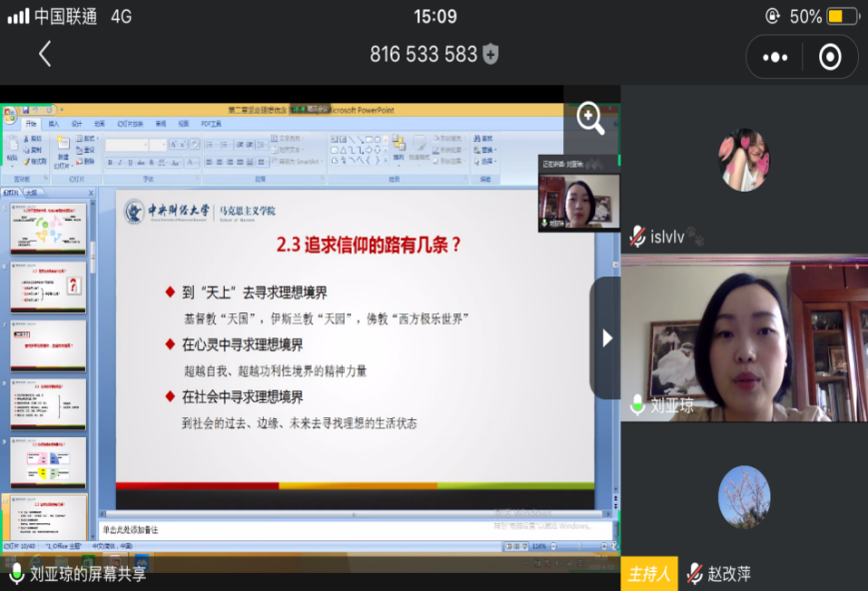The height and width of the screenshot is (591, 868).
Task: Collapse the participant panel with the arrow handle
Action: tap(606, 338)
